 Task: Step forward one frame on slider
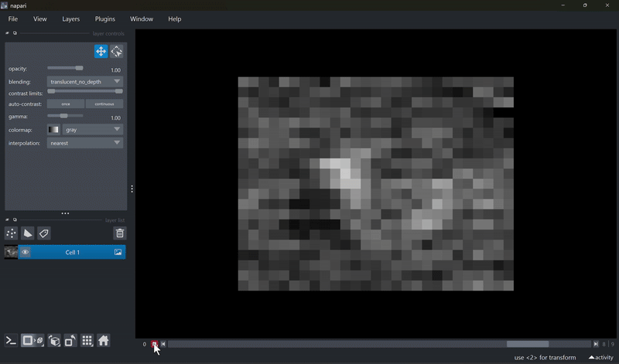click(596, 344)
